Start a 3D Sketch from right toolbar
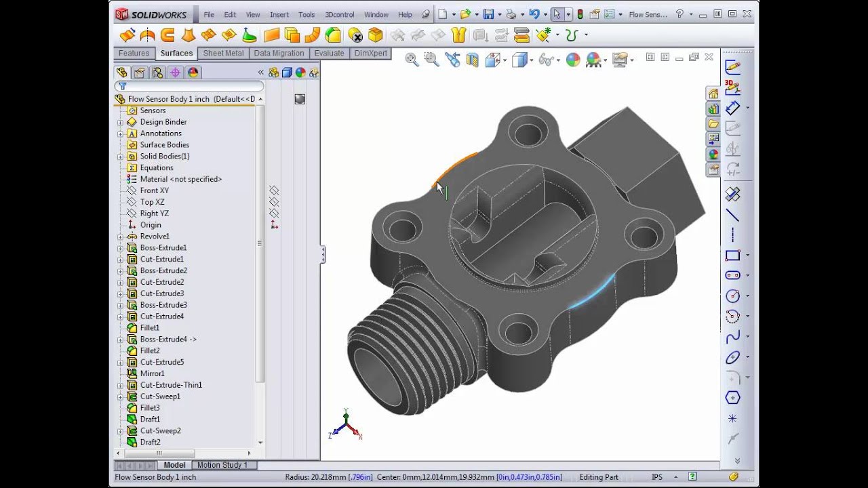The width and height of the screenshot is (868, 488). (x=732, y=87)
